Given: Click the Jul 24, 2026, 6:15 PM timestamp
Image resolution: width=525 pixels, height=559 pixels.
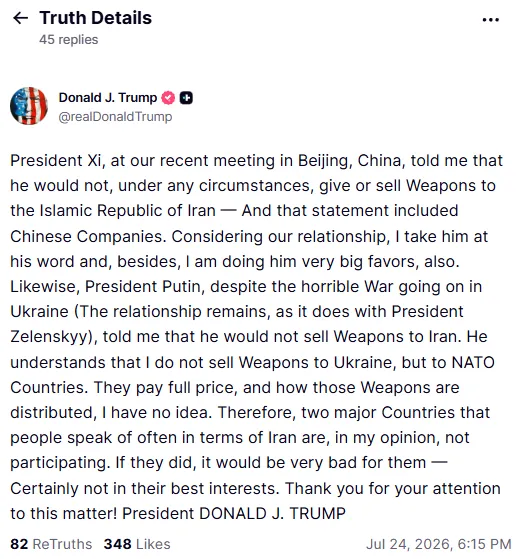Looking at the screenshot, I should (x=439, y=544).
